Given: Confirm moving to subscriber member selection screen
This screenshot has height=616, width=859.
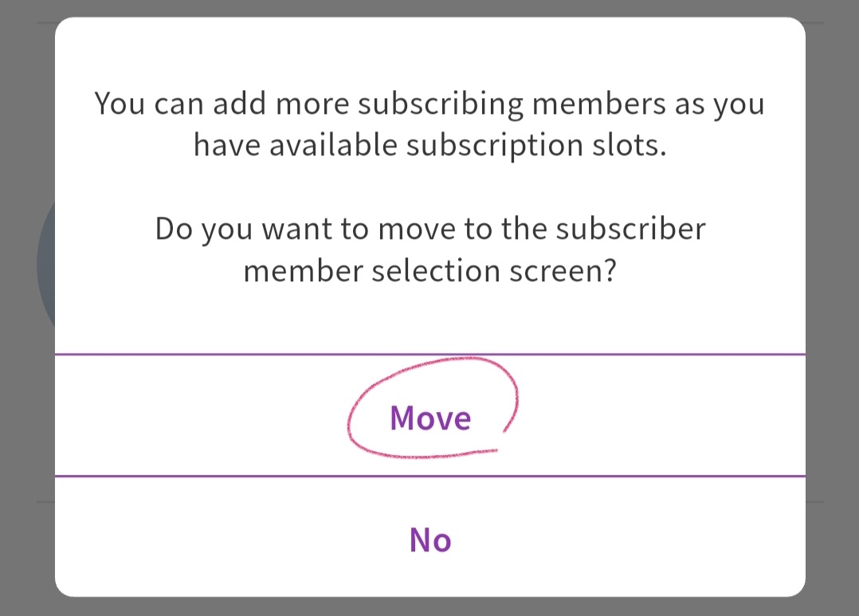Looking at the screenshot, I should [430, 417].
